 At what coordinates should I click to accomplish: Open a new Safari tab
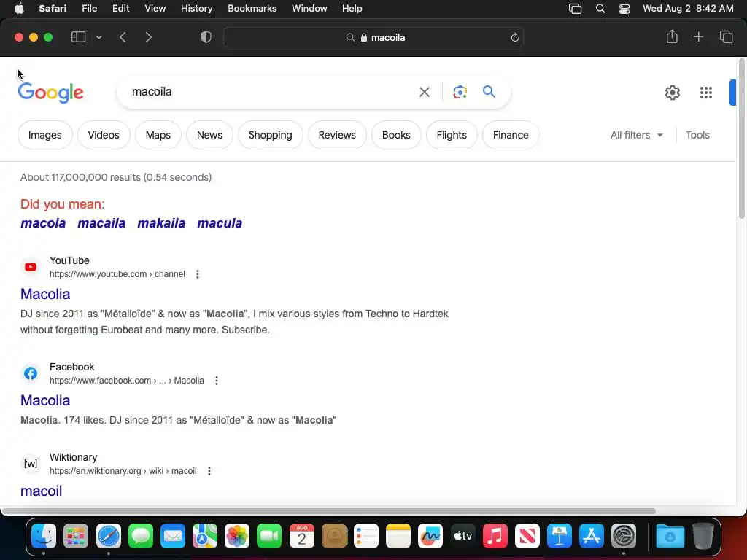pyautogui.click(x=698, y=36)
